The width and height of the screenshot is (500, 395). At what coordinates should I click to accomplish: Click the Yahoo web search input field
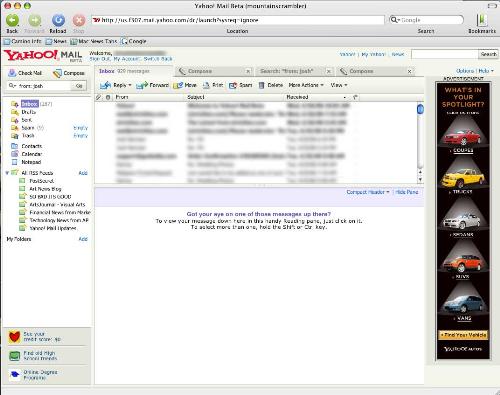click(445, 54)
